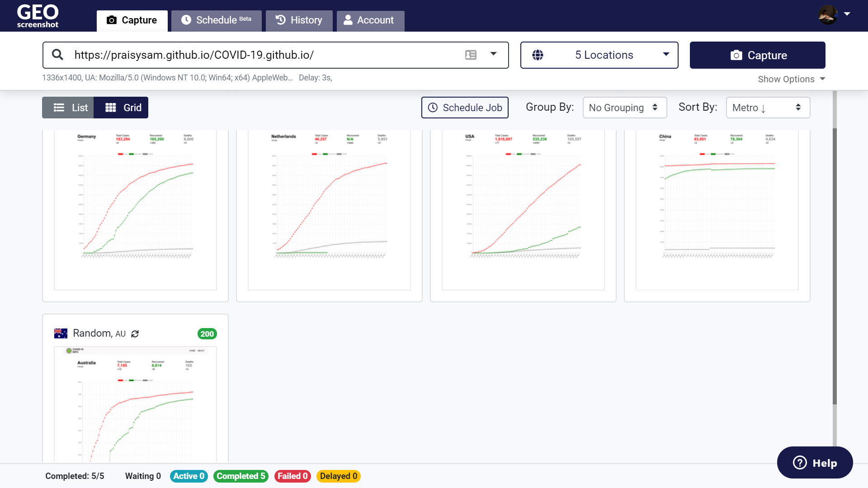Viewport: 868px width, 488px height.
Task: Click the refresh icon next to Random, AU
Action: coord(135,334)
